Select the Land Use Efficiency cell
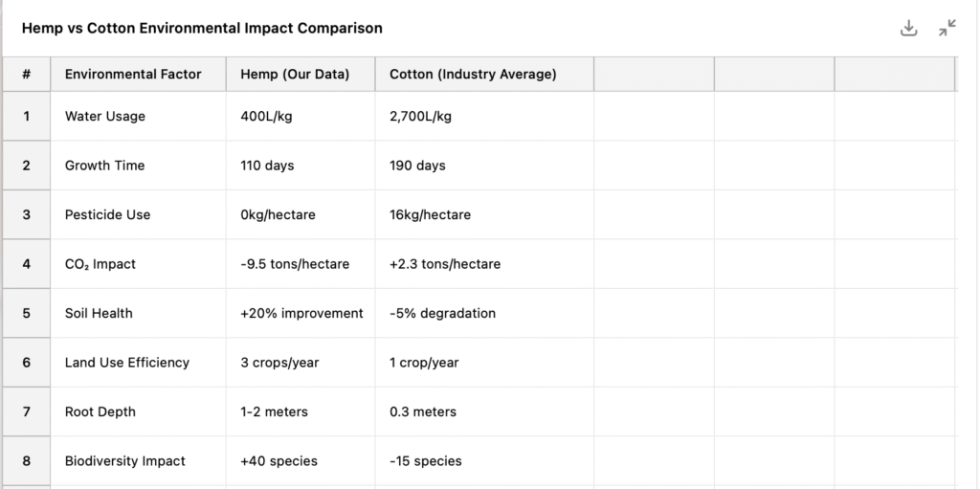980x489 pixels. click(126, 363)
